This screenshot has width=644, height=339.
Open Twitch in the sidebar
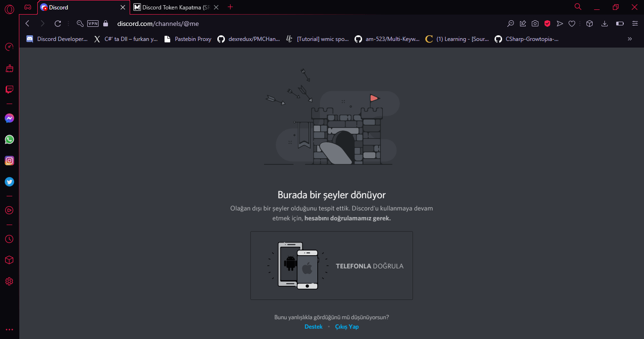[x=9, y=89]
